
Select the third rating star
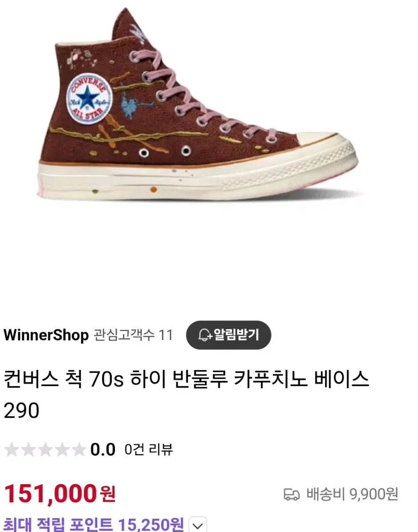[44, 450]
